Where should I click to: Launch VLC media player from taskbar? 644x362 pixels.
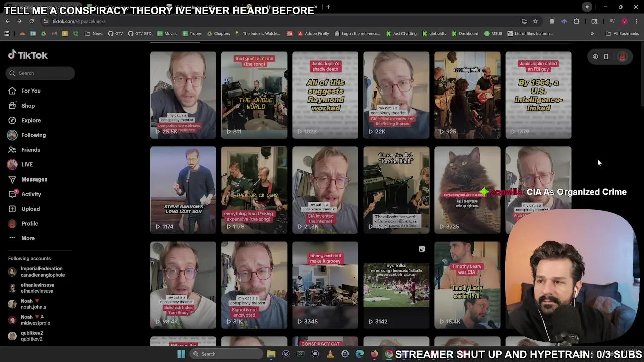click(x=330, y=354)
